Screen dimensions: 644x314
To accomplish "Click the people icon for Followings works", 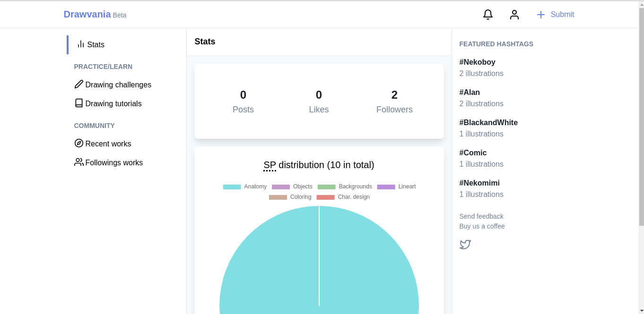I will (79, 162).
